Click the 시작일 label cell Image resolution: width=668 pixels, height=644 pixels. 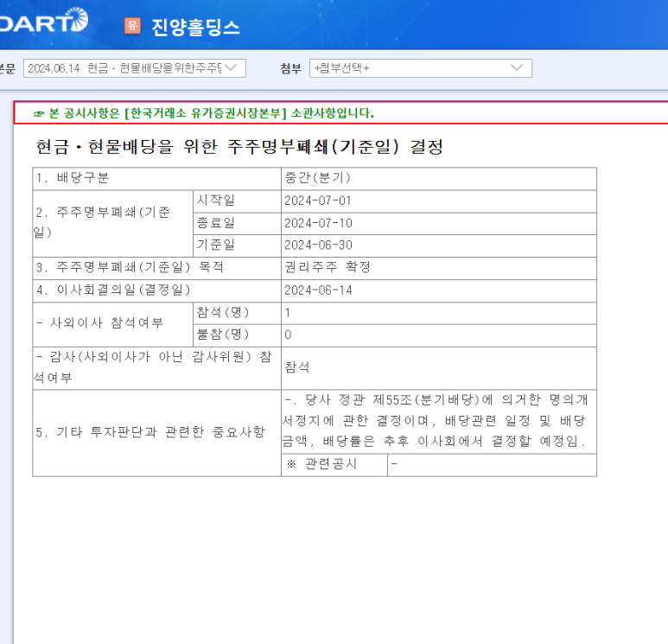pyautogui.click(x=237, y=201)
